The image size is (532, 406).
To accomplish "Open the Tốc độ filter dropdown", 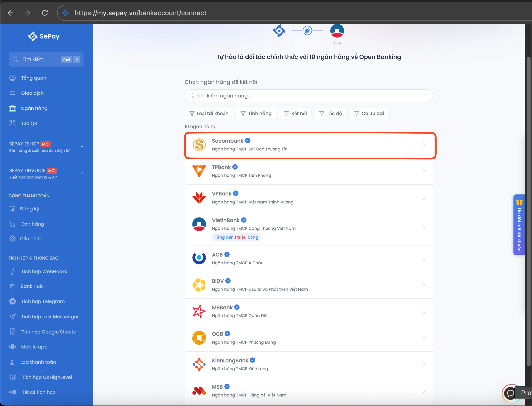I will click(x=330, y=114).
